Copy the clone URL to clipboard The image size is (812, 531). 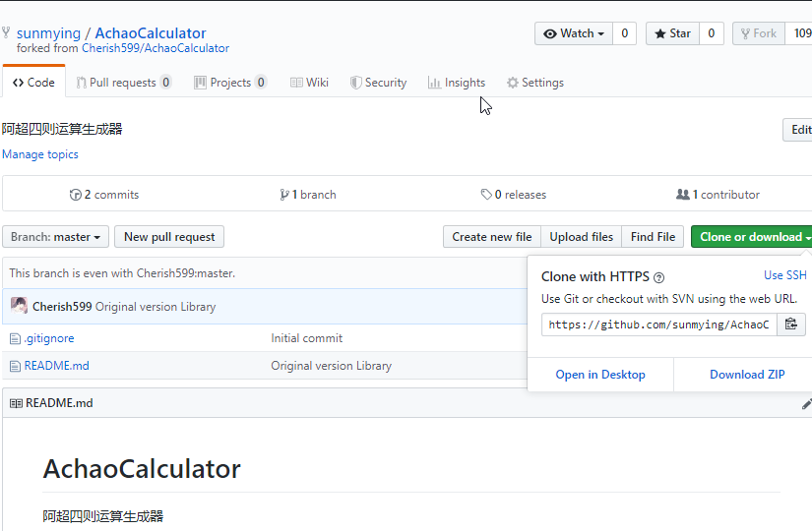pyautogui.click(x=790, y=324)
